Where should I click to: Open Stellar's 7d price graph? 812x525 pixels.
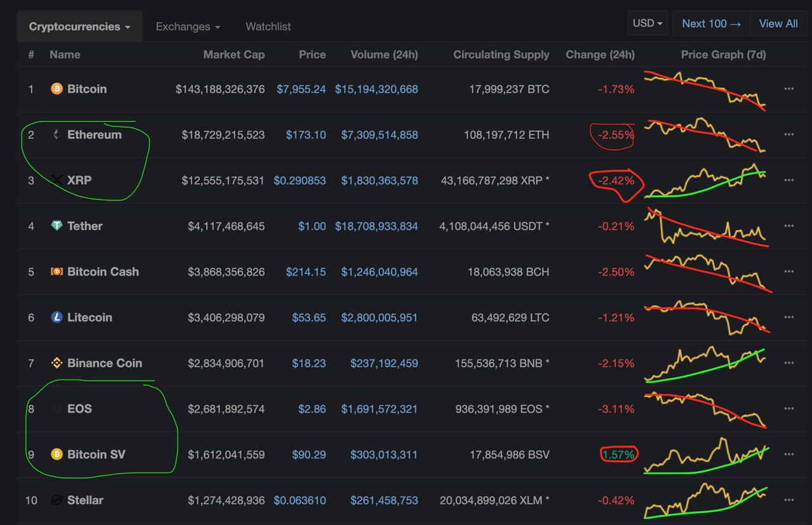coord(705,500)
